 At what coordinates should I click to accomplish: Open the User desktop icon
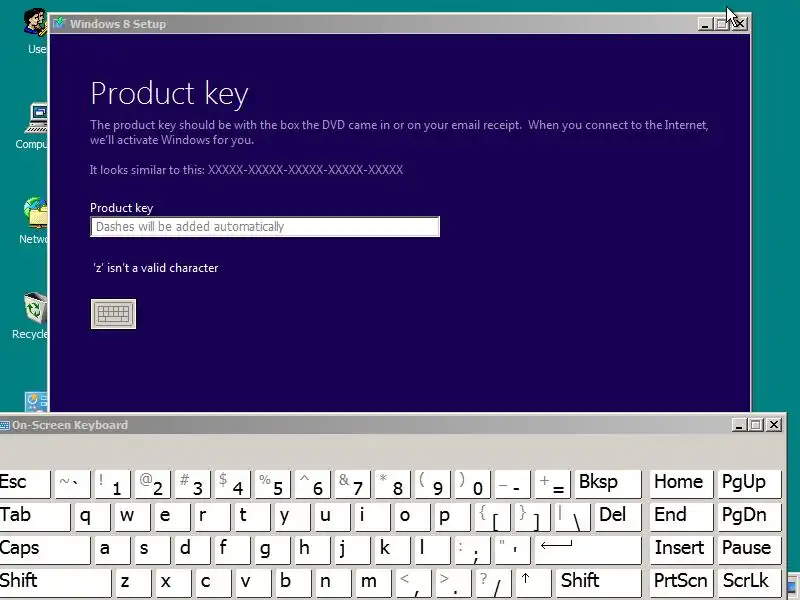click(x=36, y=31)
